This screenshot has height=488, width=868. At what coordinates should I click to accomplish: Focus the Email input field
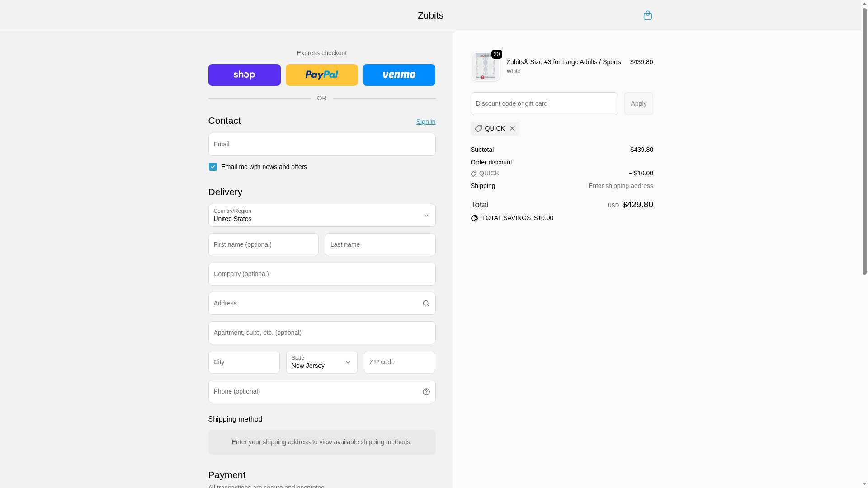(x=321, y=145)
